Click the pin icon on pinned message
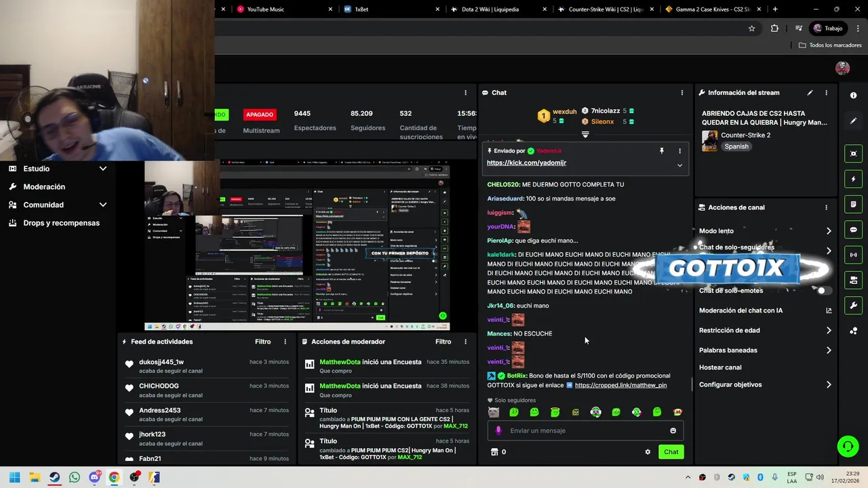The height and width of the screenshot is (488, 868). point(662,151)
